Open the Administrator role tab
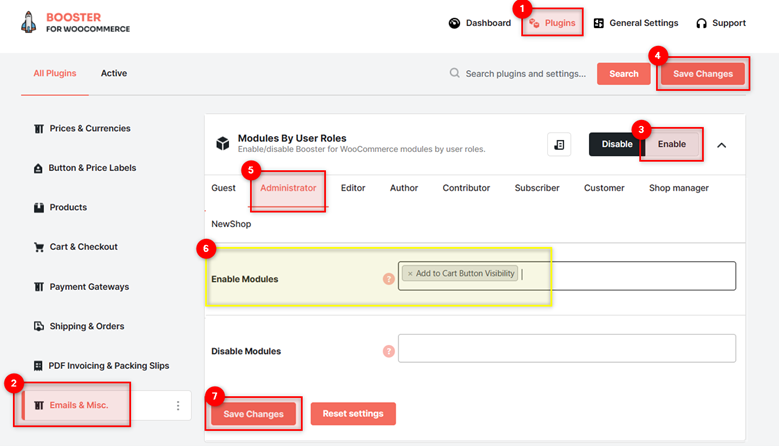The image size is (779, 446). (288, 188)
